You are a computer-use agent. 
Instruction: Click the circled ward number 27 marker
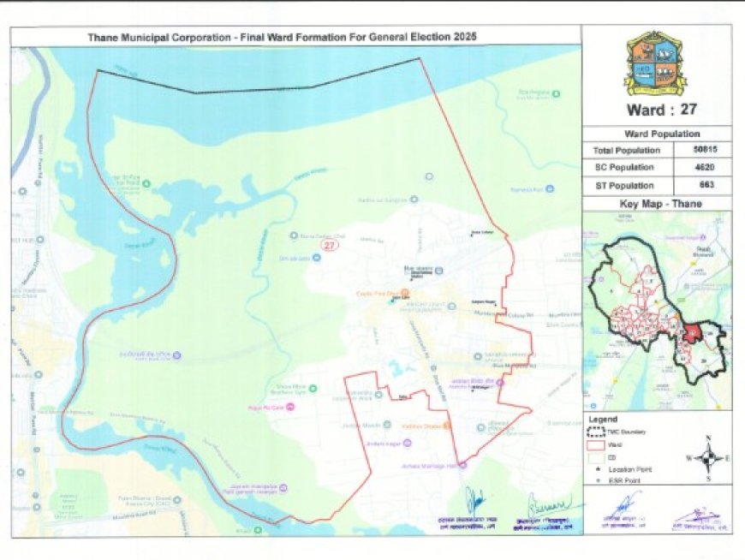point(328,245)
